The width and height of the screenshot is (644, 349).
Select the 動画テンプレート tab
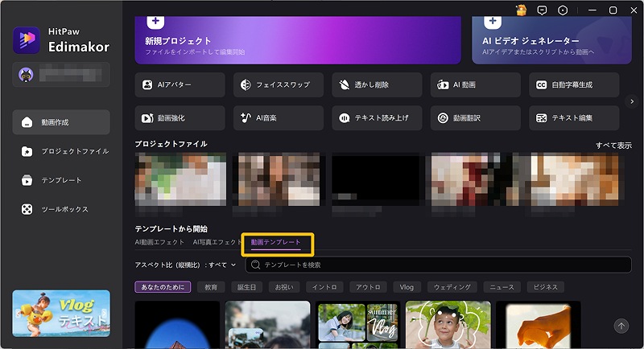pos(275,242)
